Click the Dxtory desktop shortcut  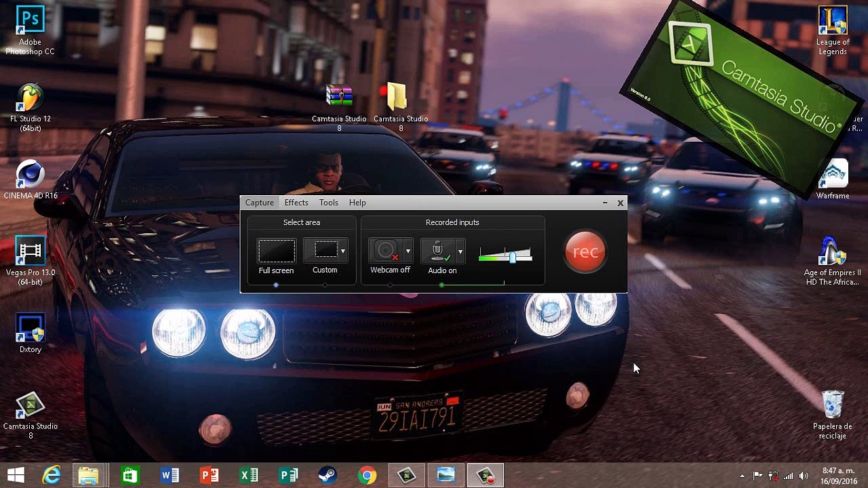[30, 333]
